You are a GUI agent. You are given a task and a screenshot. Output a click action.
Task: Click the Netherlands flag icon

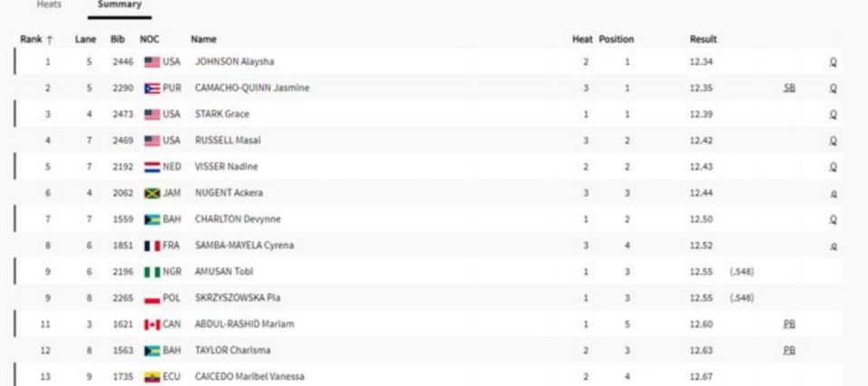pos(152,167)
